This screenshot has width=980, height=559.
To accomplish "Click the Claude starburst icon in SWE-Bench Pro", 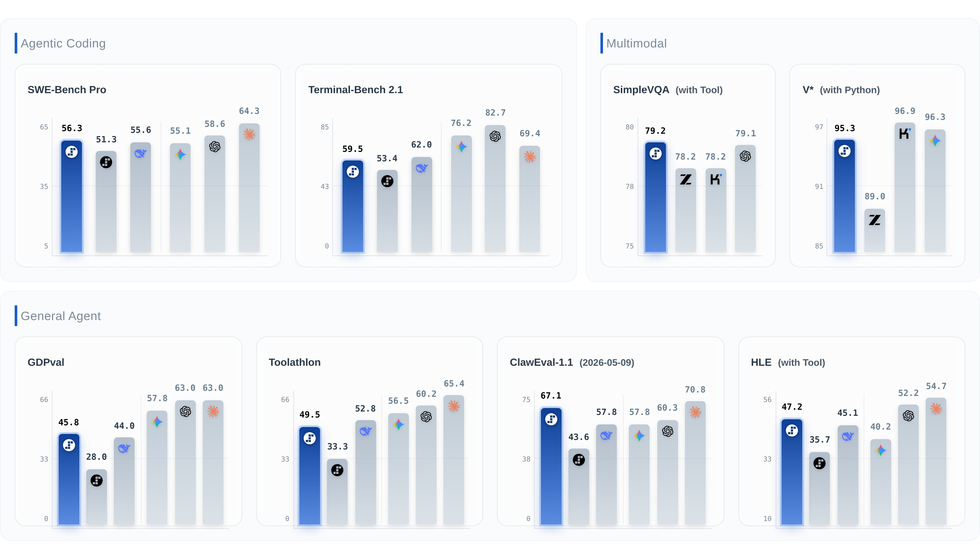I will [249, 134].
